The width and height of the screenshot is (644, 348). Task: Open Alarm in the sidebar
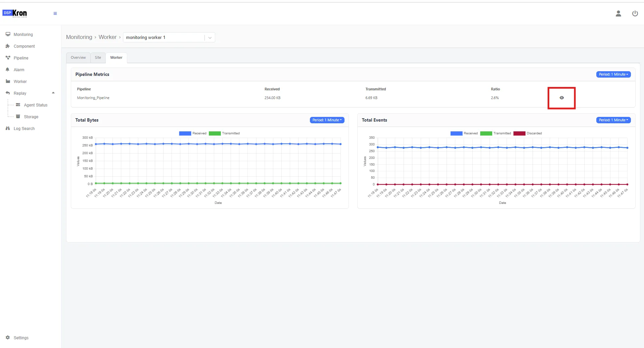19,70
